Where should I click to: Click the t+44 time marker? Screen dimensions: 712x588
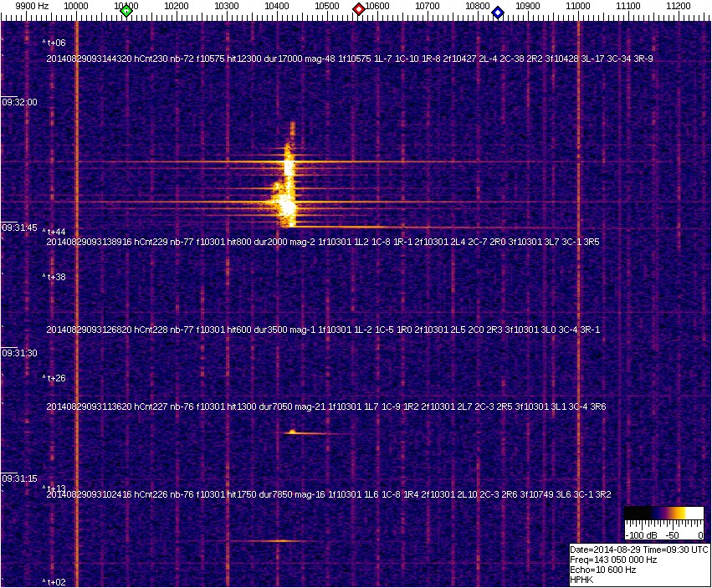click(x=55, y=232)
